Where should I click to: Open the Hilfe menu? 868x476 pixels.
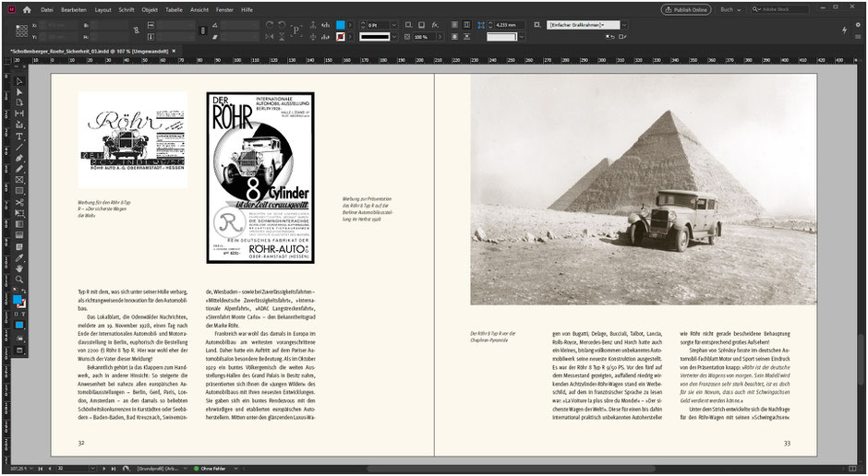coord(247,9)
